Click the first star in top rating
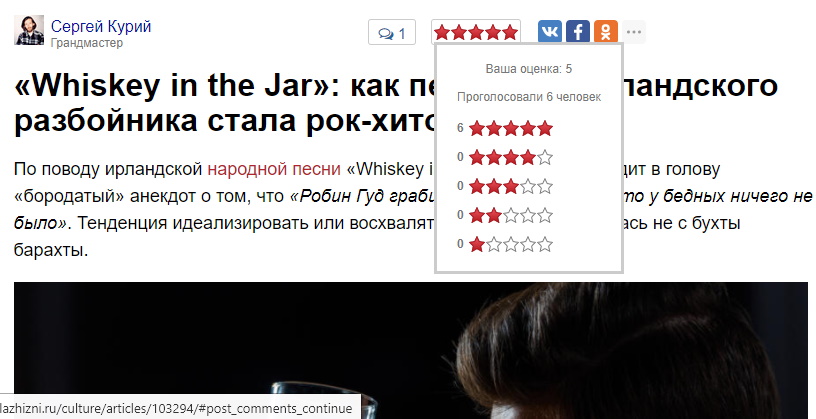816x419 pixels. click(x=442, y=33)
